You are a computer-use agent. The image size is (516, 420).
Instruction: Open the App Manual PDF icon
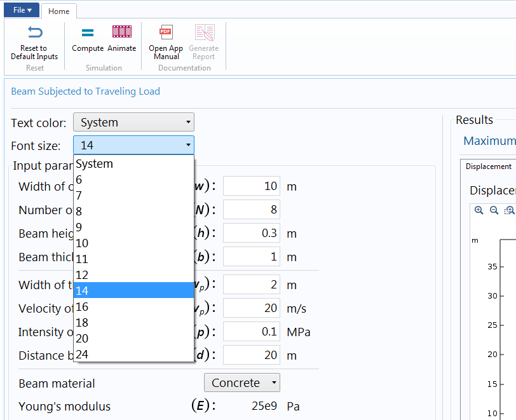(166, 33)
